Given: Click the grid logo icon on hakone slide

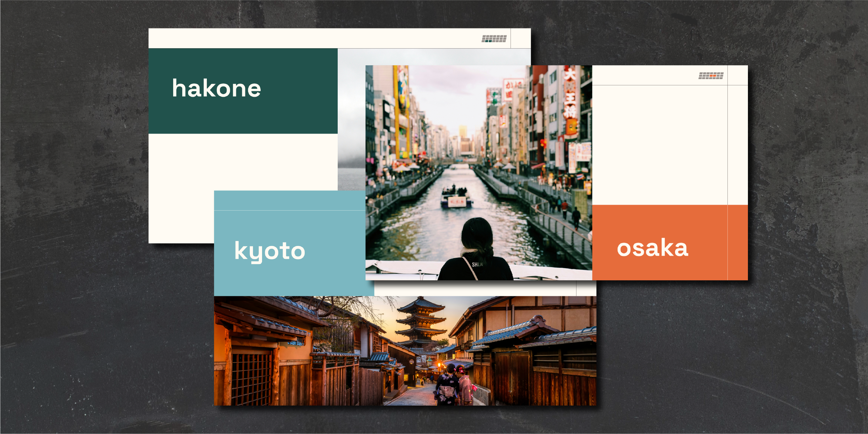Looking at the screenshot, I should click(x=494, y=39).
